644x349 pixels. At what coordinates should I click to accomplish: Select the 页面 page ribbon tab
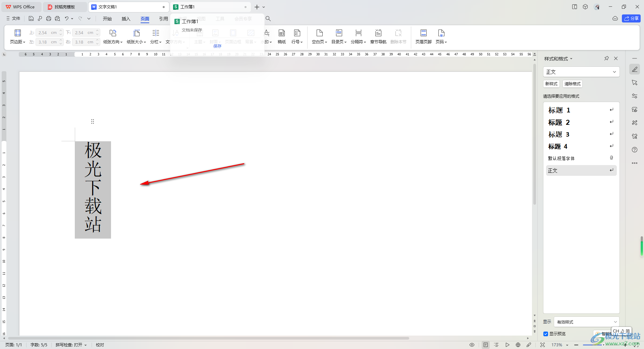coord(145,19)
